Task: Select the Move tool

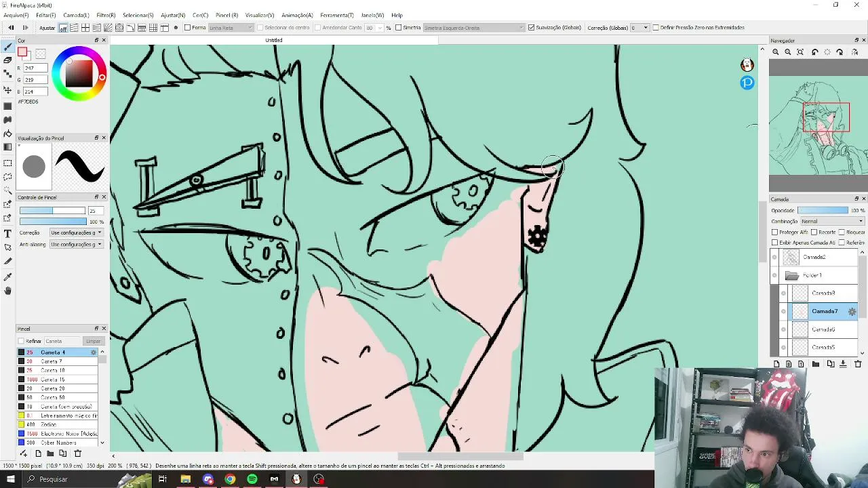Action: pos(7,90)
